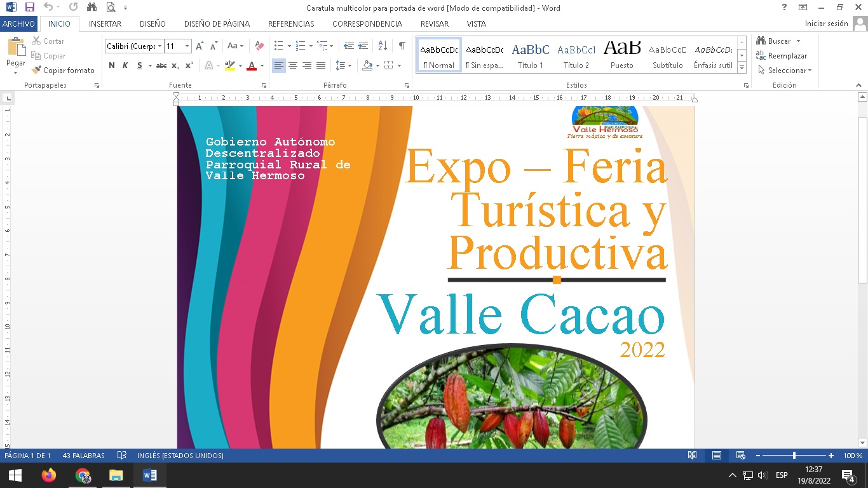Toggle paragraph marks (¶) visibility
Image resolution: width=868 pixels, height=488 pixels.
coord(402,46)
